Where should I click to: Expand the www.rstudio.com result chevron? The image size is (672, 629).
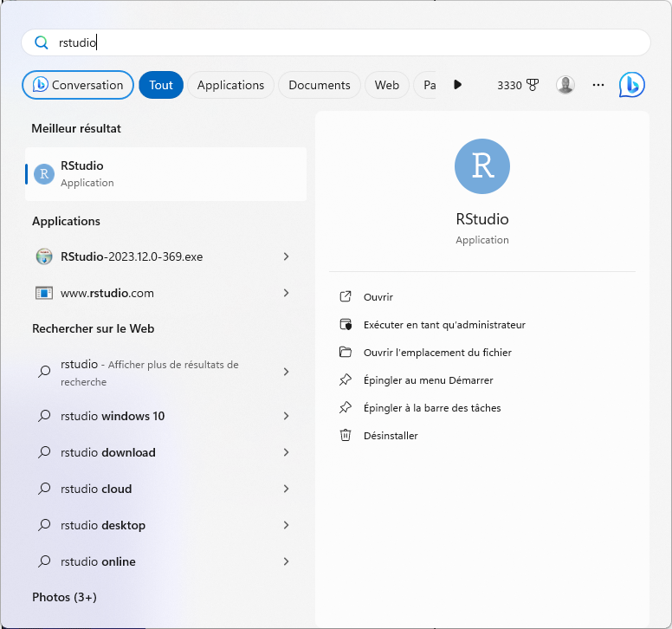click(x=286, y=293)
